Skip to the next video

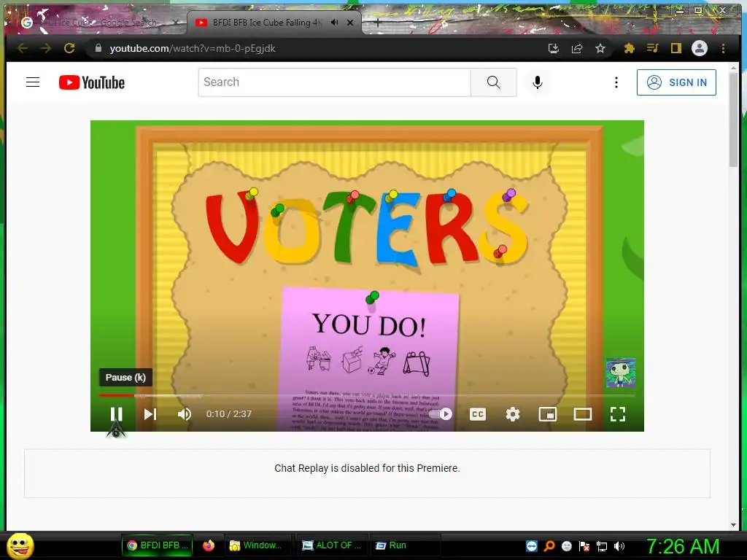[x=150, y=414]
